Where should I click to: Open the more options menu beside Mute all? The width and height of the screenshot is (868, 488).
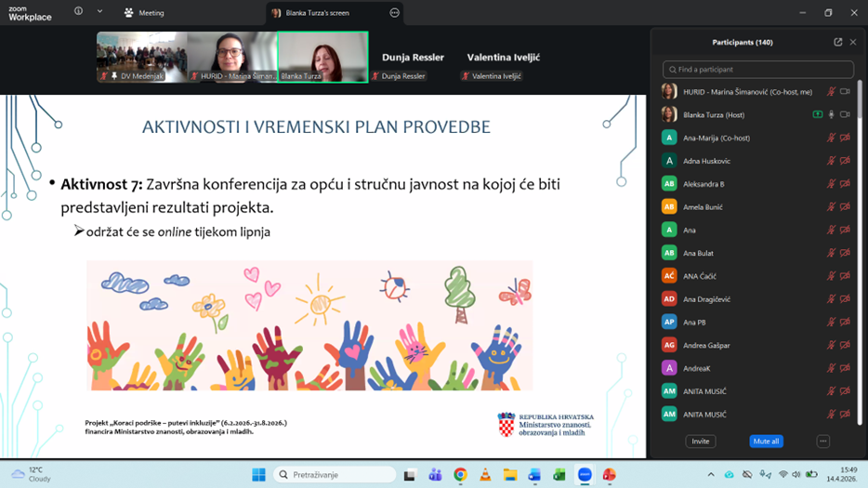[822, 441]
